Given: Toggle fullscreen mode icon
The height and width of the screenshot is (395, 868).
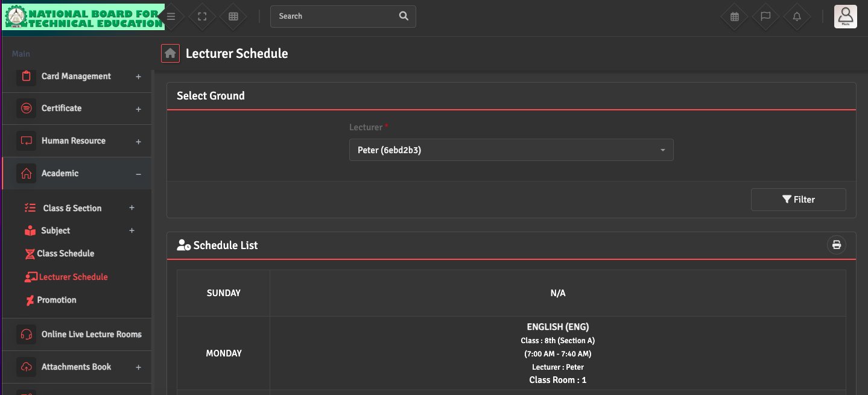Looking at the screenshot, I should coord(203,17).
